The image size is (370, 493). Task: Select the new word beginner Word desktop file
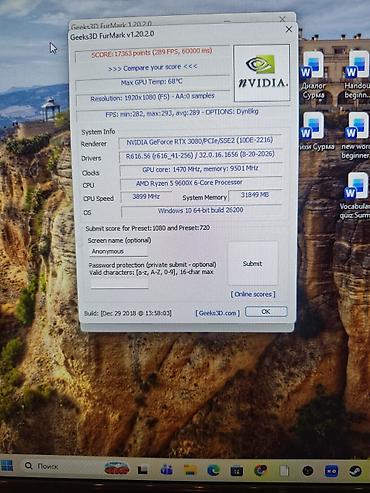(x=357, y=136)
